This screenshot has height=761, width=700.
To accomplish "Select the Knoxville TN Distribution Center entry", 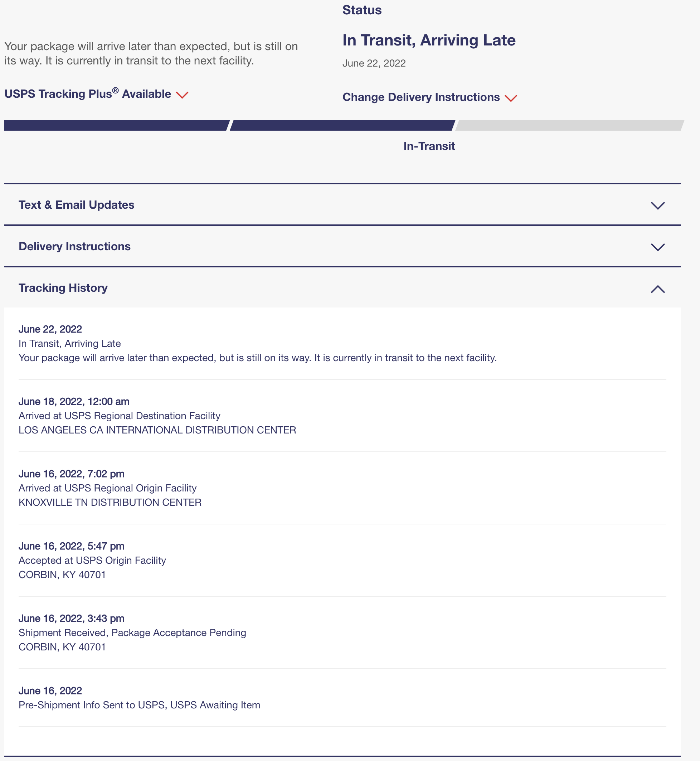I will [342, 488].
